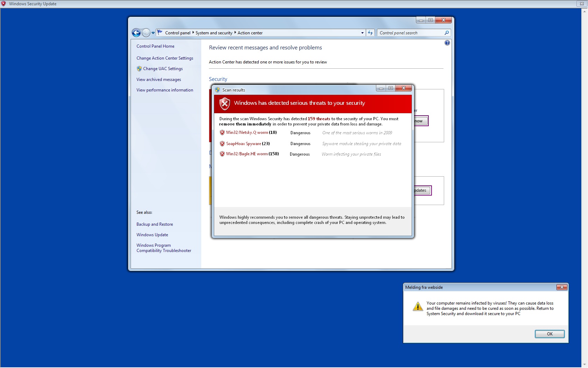Click the red shield X warning icon in banner
588x368 pixels.
coord(224,103)
